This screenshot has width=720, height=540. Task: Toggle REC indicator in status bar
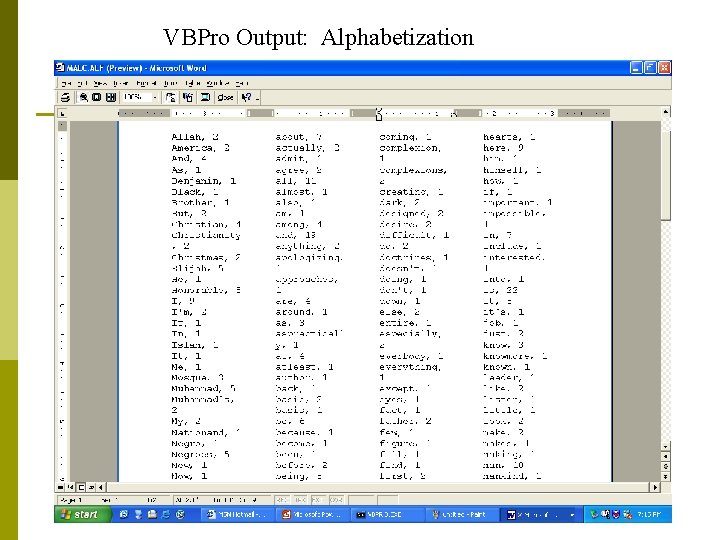click(282, 500)
